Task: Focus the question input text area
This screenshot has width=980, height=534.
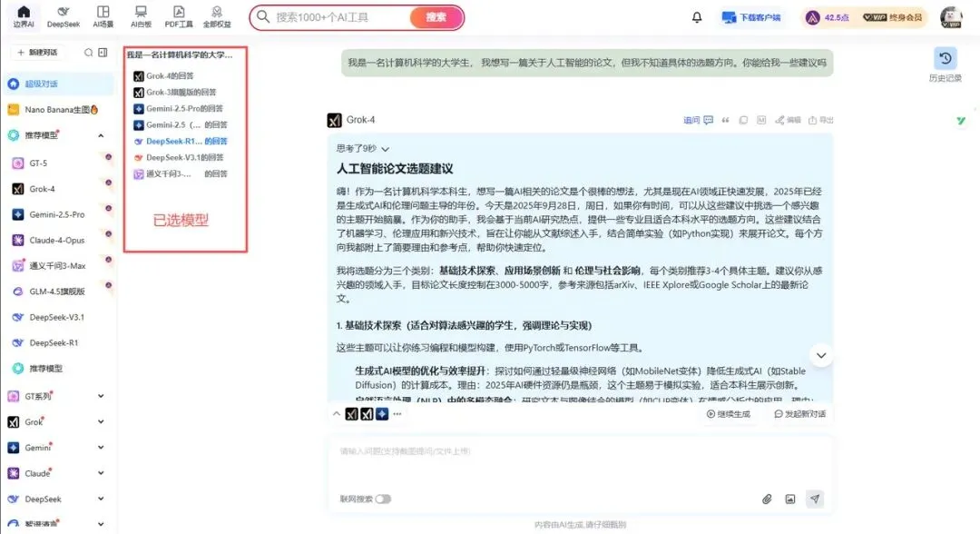Action: point(580,465)
